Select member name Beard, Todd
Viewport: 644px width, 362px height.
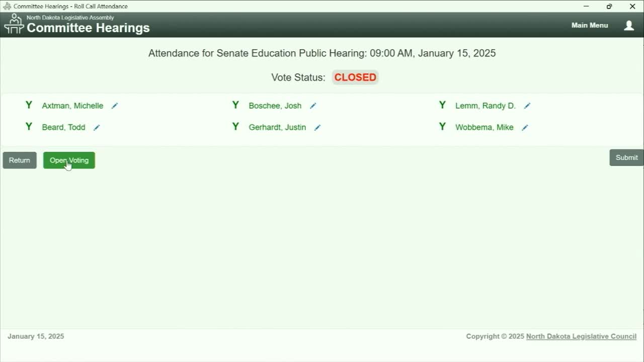click(63, 127)
